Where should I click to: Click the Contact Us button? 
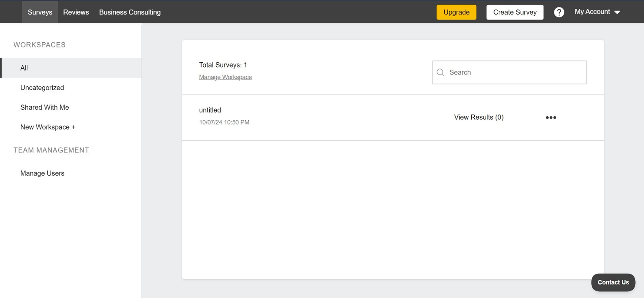(613, 282)
